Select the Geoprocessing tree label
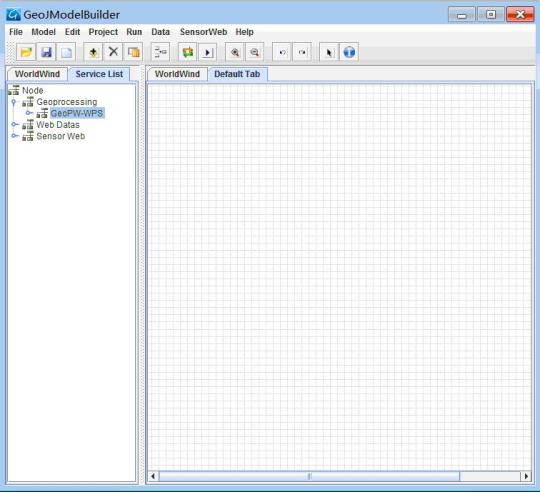The image size is (540, 492). pos(67,102)
